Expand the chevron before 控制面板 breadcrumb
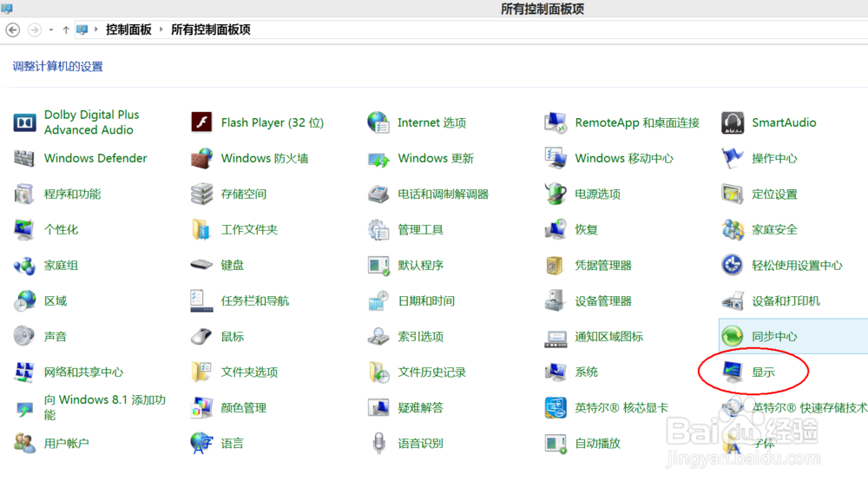The width and height of the screenshot is (868, 488). (95, 30)
